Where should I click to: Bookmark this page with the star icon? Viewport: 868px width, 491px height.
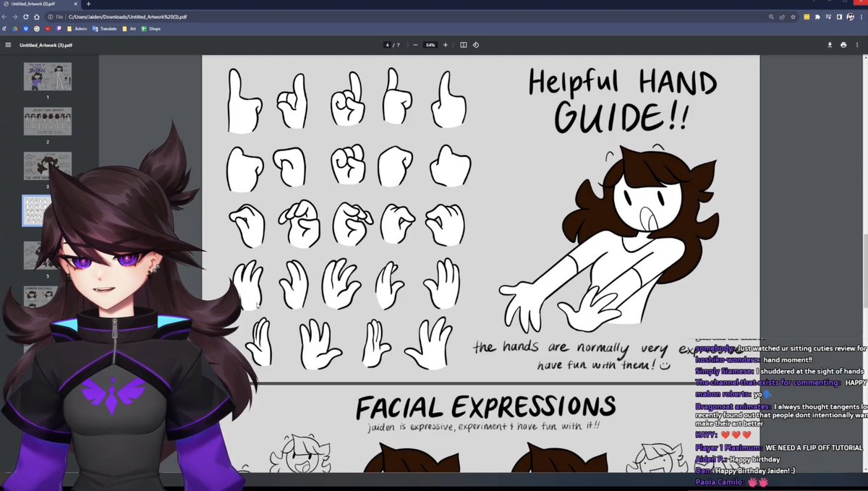coord(793,17)
